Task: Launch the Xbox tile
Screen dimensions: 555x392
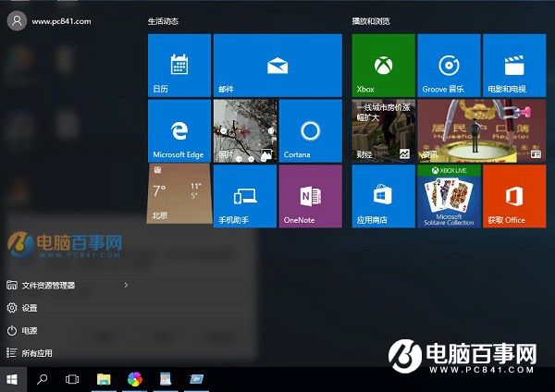Action: click(x=383, y=66)
